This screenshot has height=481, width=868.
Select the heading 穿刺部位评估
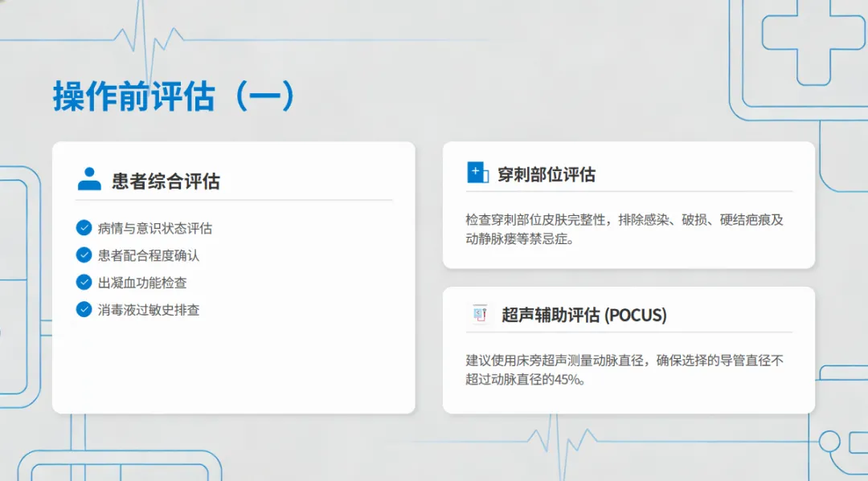547,175
